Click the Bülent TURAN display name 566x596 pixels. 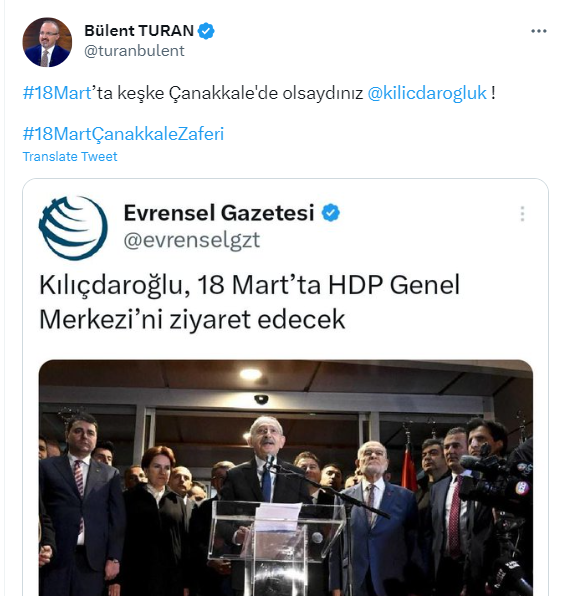coord(139,31)
